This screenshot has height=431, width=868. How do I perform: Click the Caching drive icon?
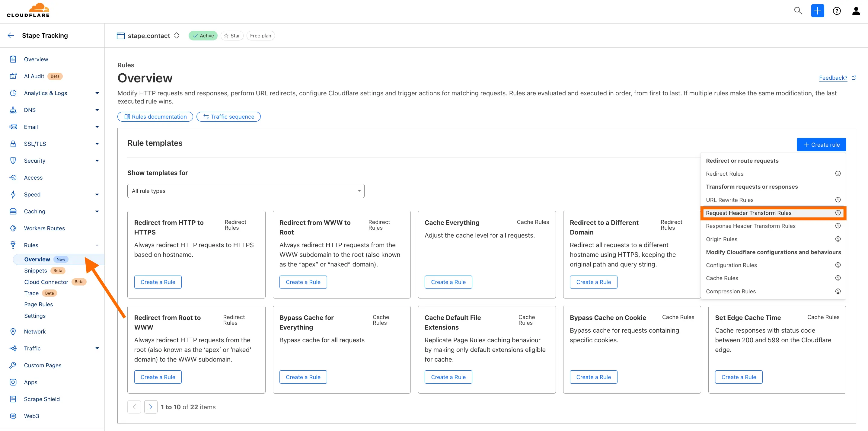click(13, 211)
